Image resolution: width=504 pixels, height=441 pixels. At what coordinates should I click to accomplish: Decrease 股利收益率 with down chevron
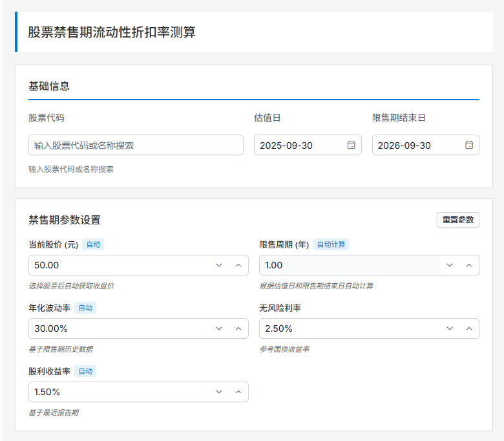[219, 392]
